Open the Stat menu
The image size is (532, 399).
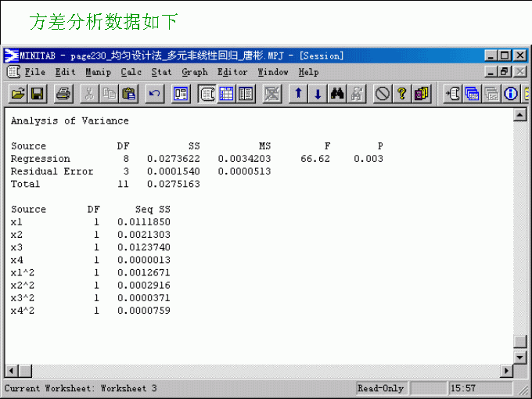pyautogui.click(x=161, y=72)
